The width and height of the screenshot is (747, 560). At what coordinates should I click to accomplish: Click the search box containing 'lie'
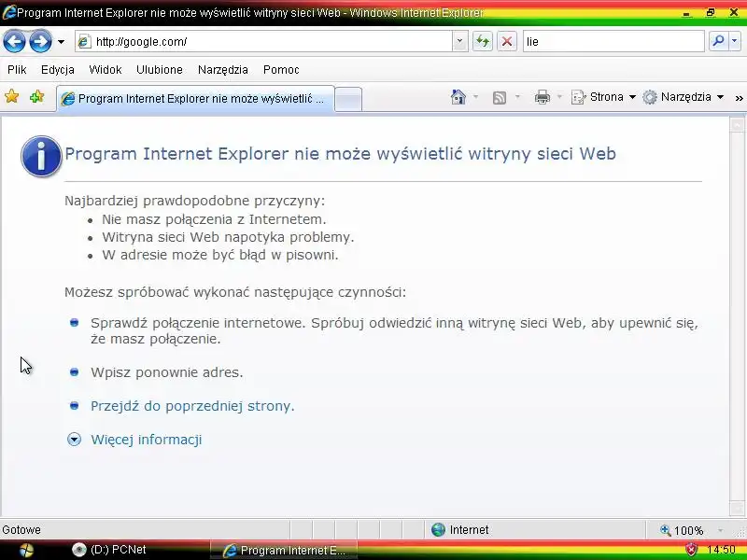pos(613,42)
